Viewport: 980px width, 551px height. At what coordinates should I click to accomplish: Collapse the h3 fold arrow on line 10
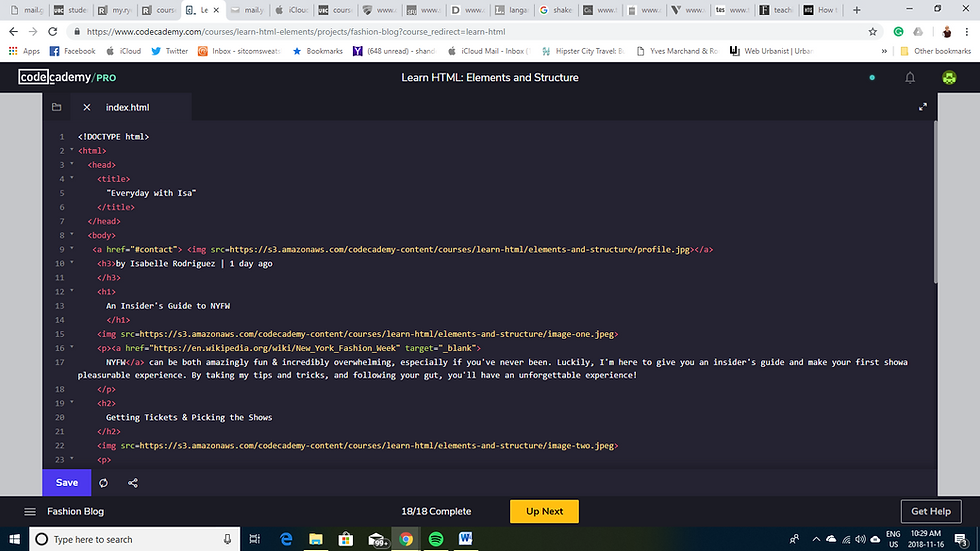click(x=72, y=262)
